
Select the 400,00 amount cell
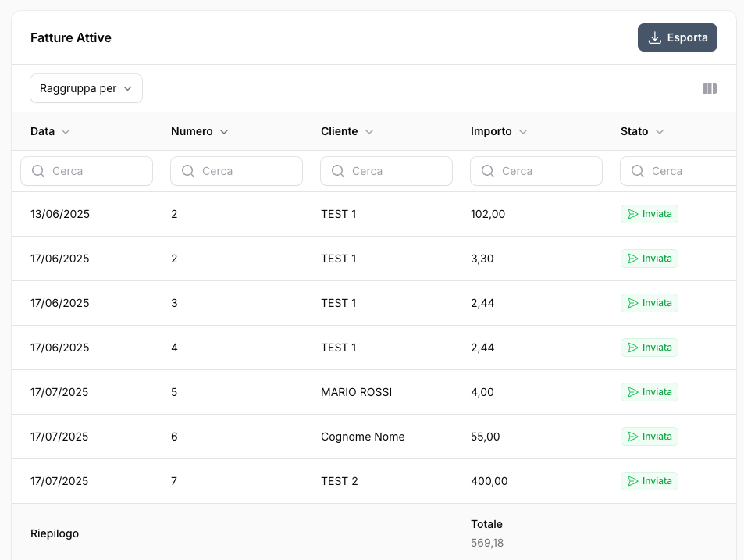pos(489,481)
